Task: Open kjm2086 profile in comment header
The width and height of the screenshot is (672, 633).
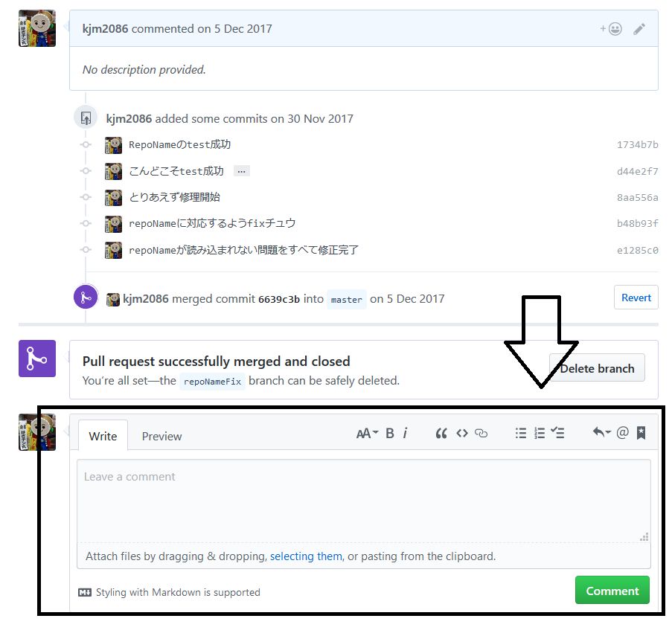Action: 105,29
